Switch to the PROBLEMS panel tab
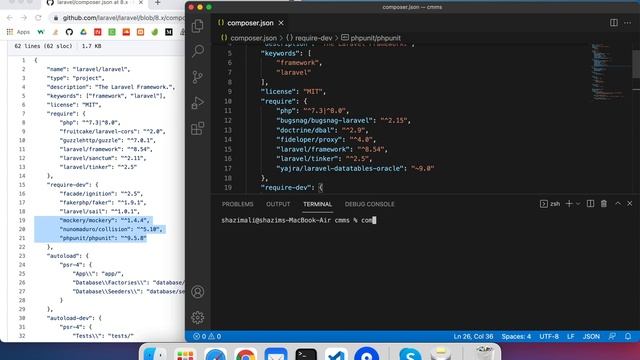The image size is (640, 360). [x=238, y=204]
